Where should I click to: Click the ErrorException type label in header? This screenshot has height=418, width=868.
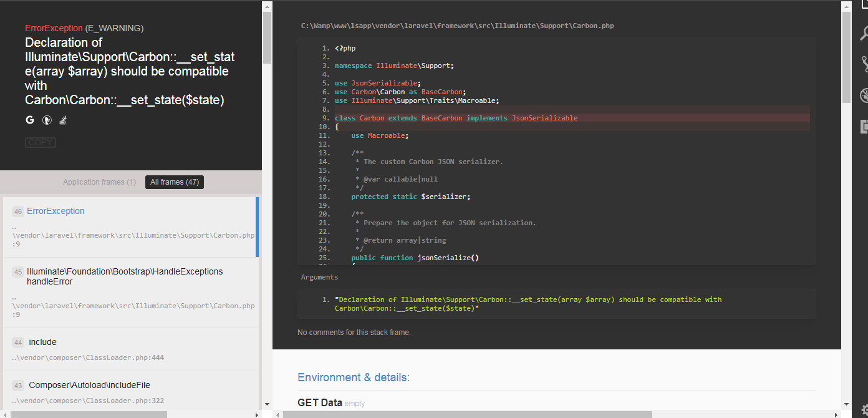point(54,28)
